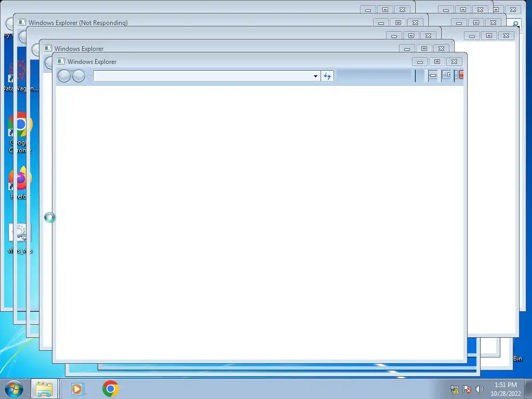Close the Not Responding Windows Explorer window
This screenshot has width=532, height=399.
(415, 23)
